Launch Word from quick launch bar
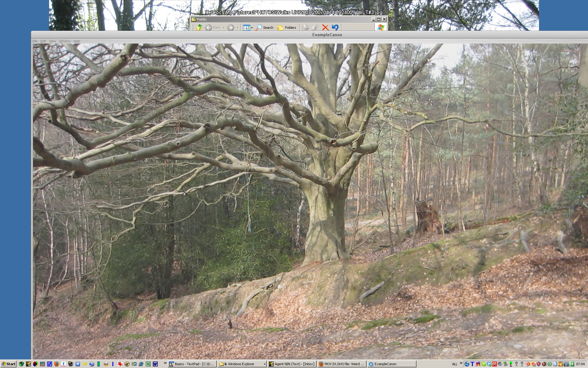The height and width of the screenshot is (368, 588). (x=155, y=364)
